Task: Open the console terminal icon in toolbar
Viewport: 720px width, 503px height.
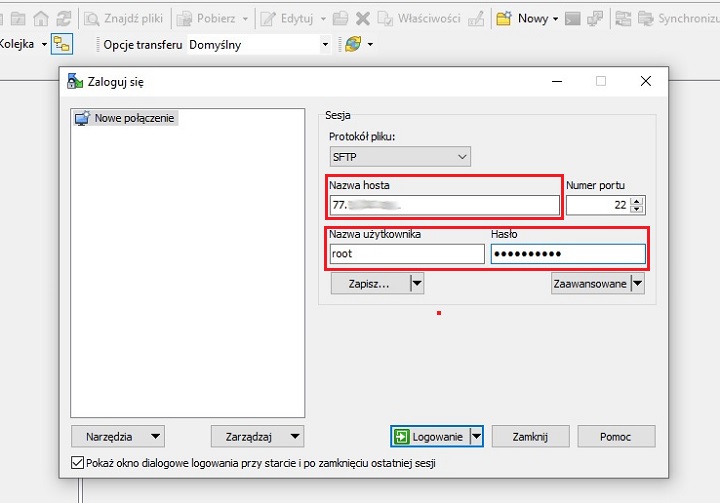Action: [x=573, y=18]
